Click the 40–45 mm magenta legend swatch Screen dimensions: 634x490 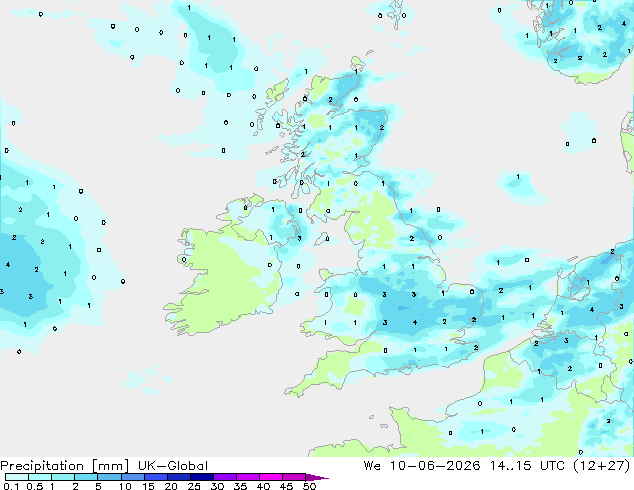(x=271, y=477)
